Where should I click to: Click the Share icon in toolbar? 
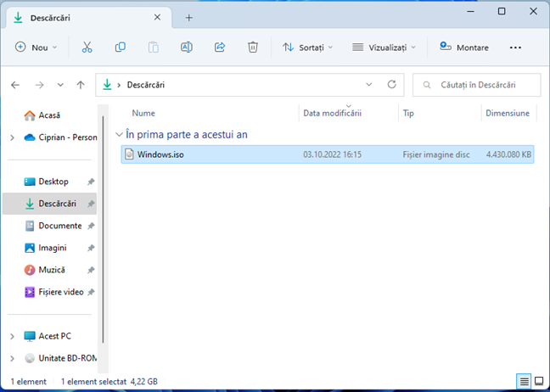coord(220,47)
